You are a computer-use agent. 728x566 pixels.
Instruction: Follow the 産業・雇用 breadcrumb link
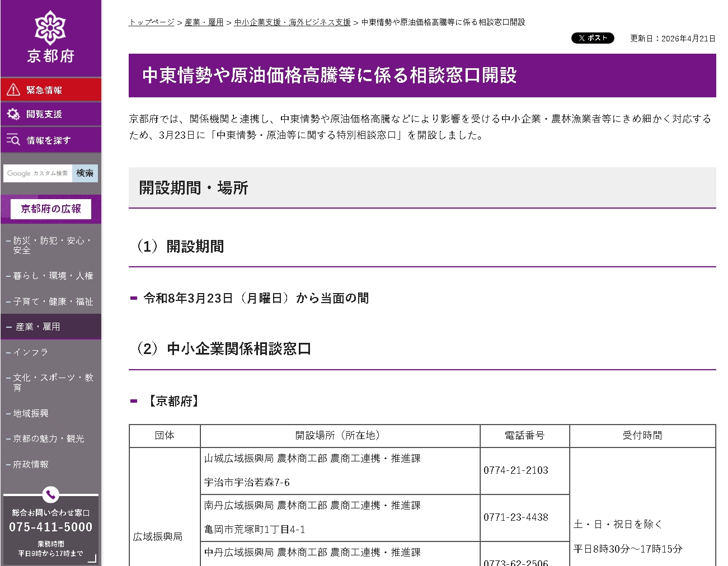click(204, 22)
